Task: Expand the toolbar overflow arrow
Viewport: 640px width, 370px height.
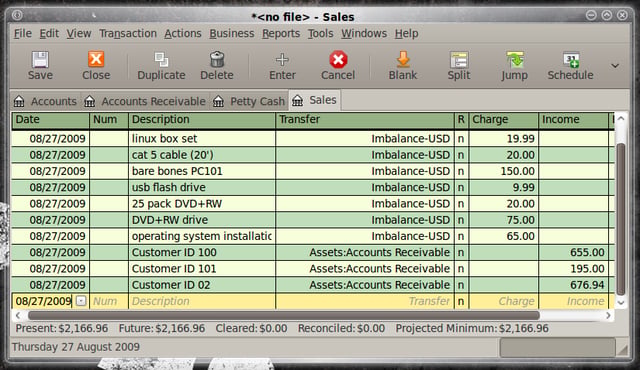Action: pyautogui.click(x=615, y=65)
